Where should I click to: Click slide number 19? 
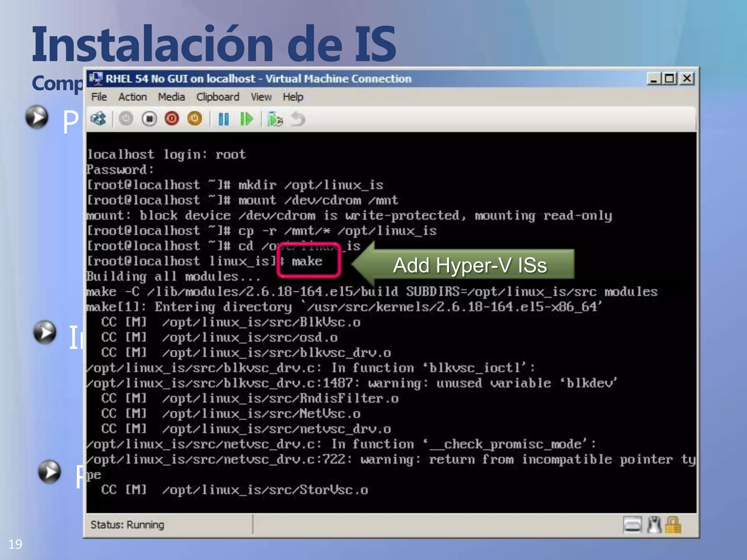tap(15, 544)
